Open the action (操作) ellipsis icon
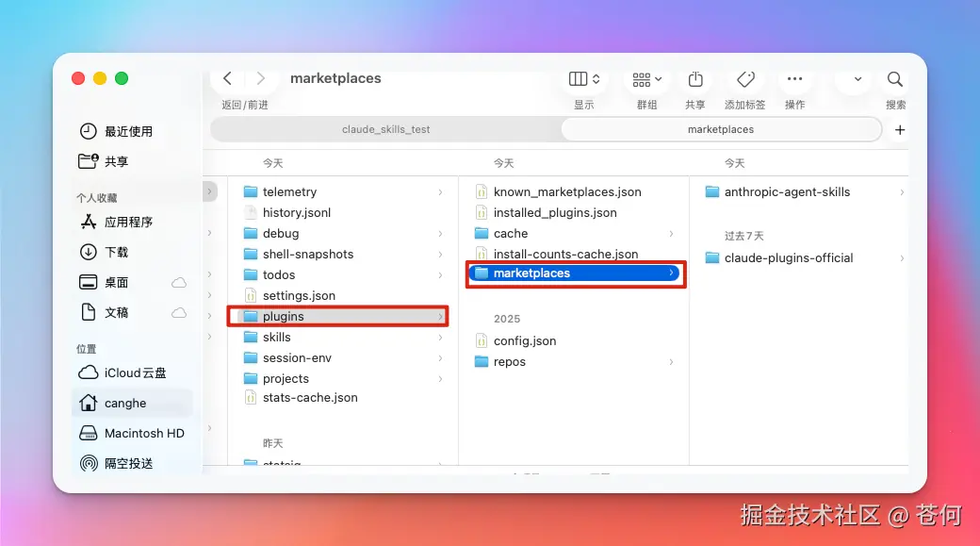The height and width of the screenshot is (546, 980). tap(794, 79)
